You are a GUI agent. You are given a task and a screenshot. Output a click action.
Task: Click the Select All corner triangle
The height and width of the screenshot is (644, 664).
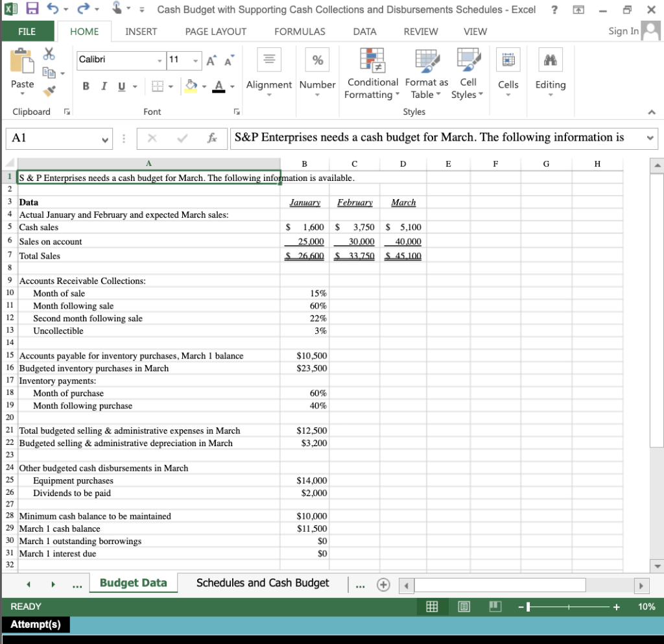(9, 163)
